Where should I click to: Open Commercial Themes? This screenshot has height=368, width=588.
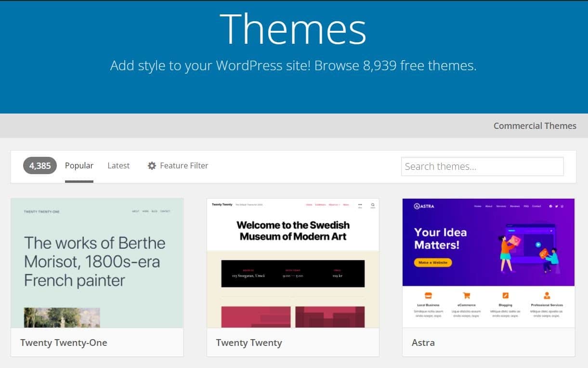pos(535,126)
